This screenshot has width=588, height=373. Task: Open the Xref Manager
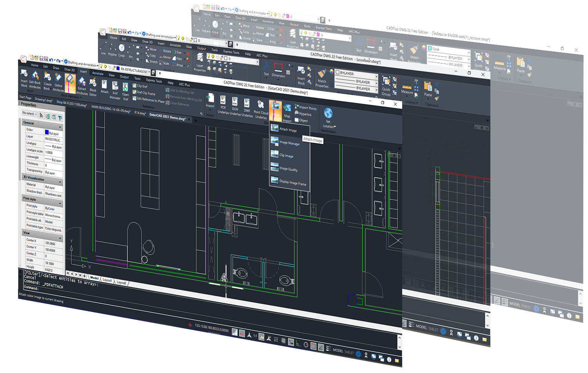click(115, 90)
